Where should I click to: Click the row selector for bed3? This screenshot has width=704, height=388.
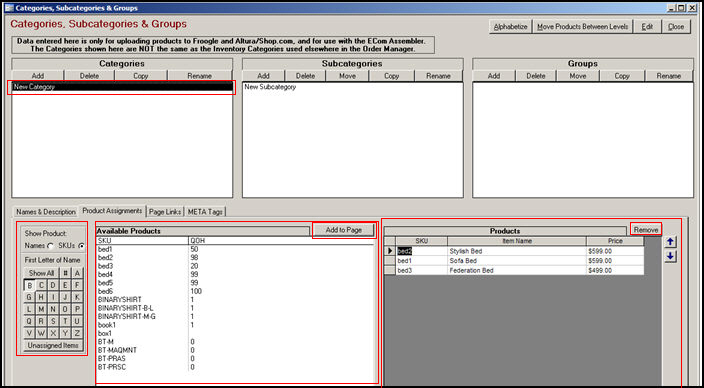coord(390,270)
